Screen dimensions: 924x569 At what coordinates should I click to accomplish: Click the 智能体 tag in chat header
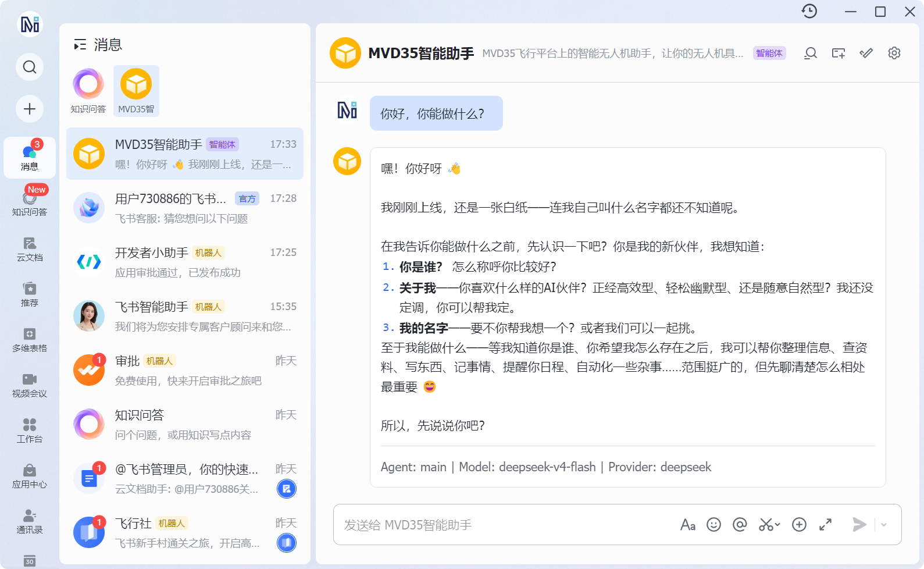(x=769, y=53)
